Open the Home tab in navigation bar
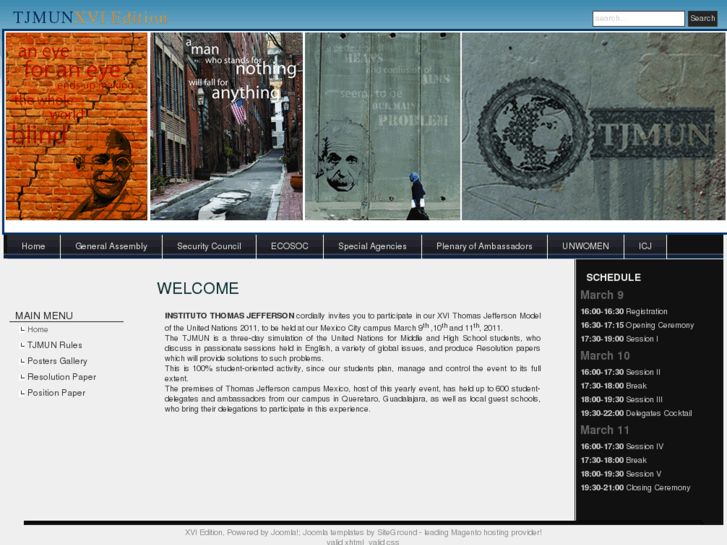727x545 pixels. tap(33, 246)
